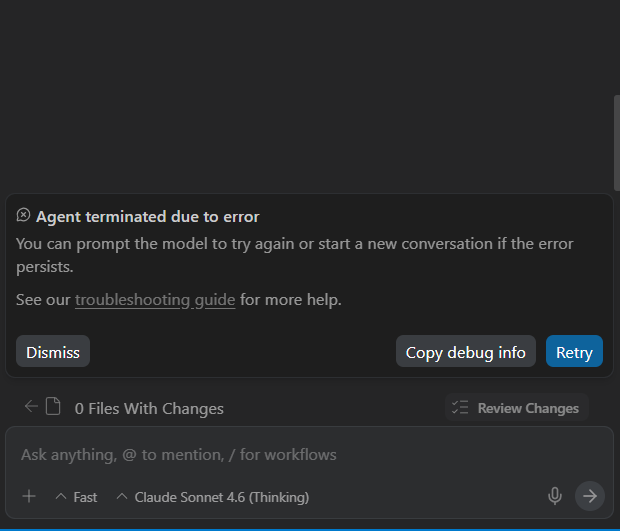Open the Fast mode dropdown

click(x=76, y=497)
